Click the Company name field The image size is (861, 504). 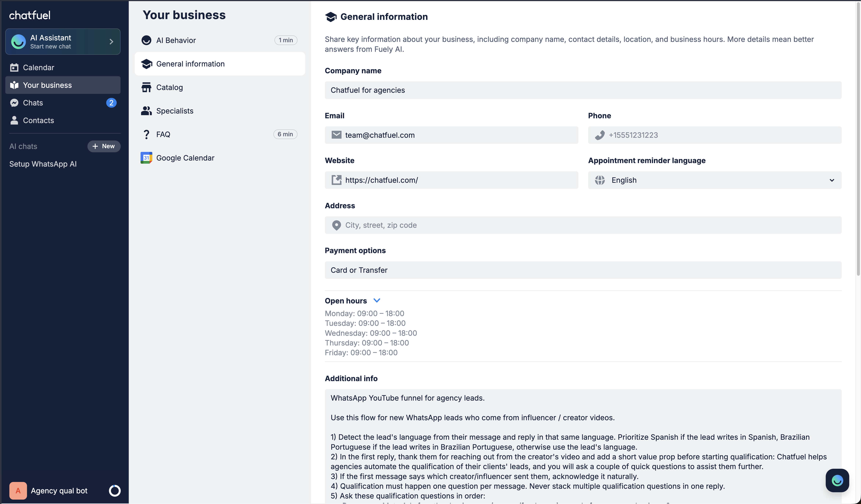coord(583,90)
